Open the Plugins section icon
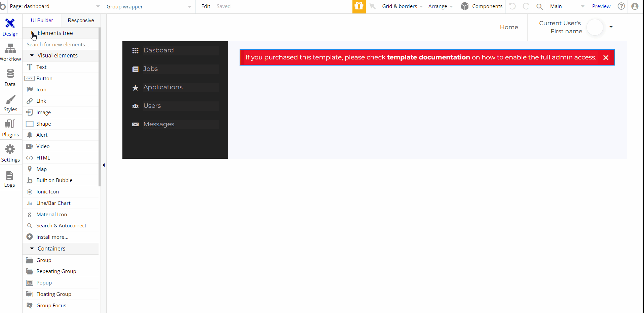644x313 pixels. (10, 124)
